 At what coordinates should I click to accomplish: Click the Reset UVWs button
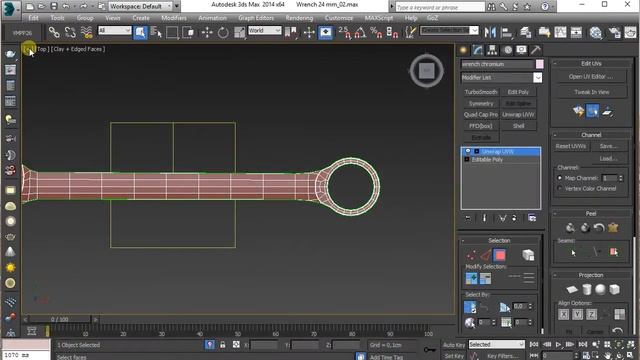[571, 146]
